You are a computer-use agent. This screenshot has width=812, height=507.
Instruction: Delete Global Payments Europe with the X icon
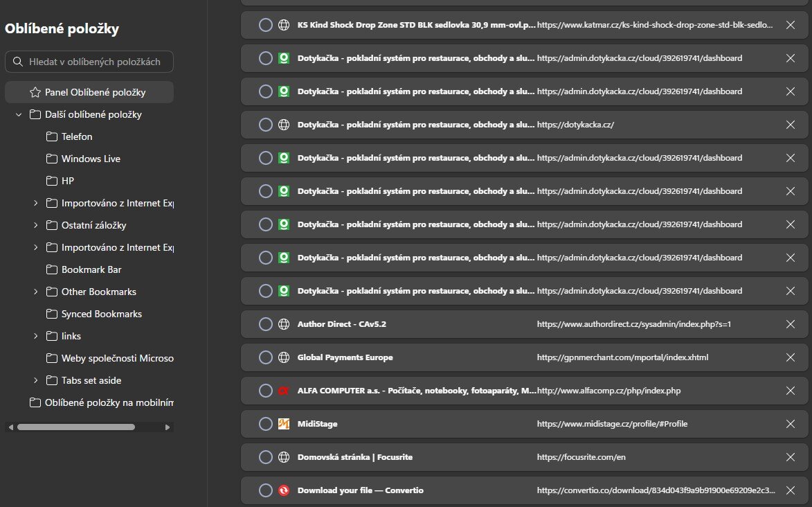pos(791,357)
